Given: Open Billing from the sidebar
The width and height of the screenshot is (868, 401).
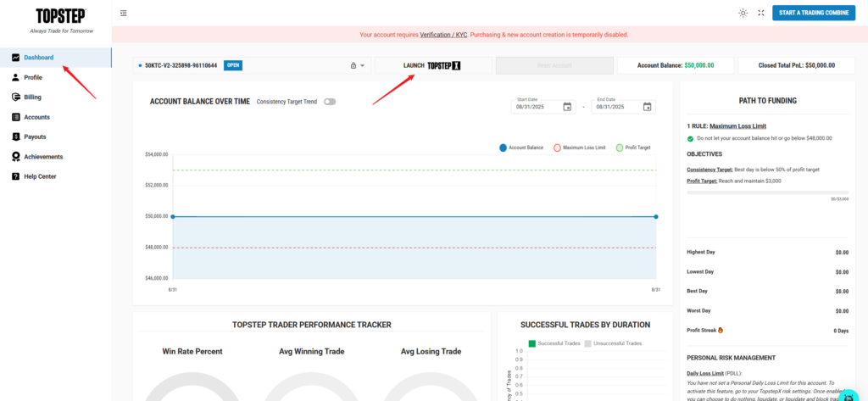Looking at the screenshot, I should point(32,97).
